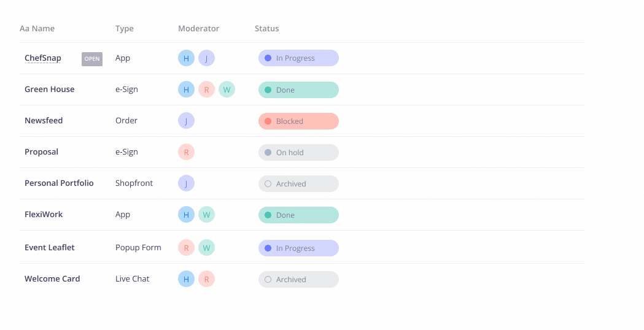
Task: Click the Moderator column header
Action: click(198, 29)
